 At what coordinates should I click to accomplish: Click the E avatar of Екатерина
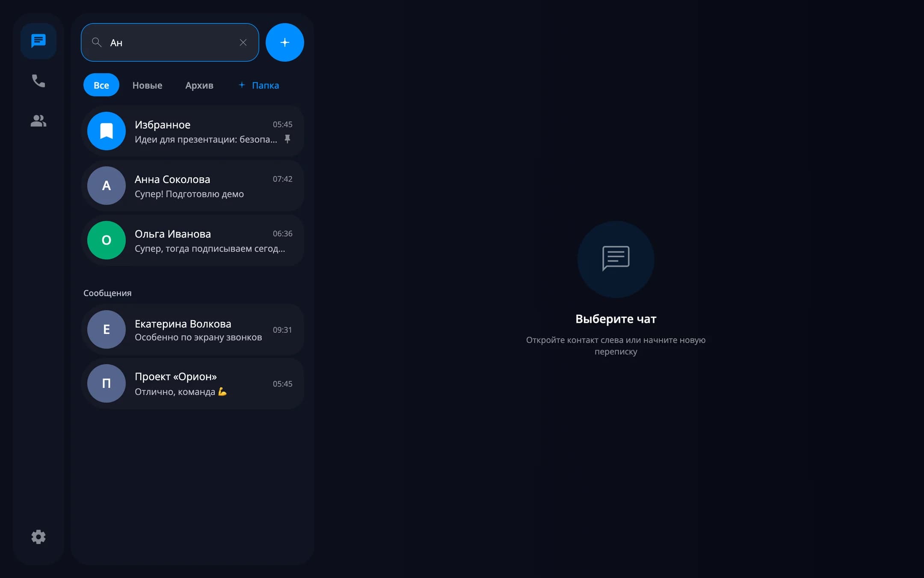pos(107,329)
